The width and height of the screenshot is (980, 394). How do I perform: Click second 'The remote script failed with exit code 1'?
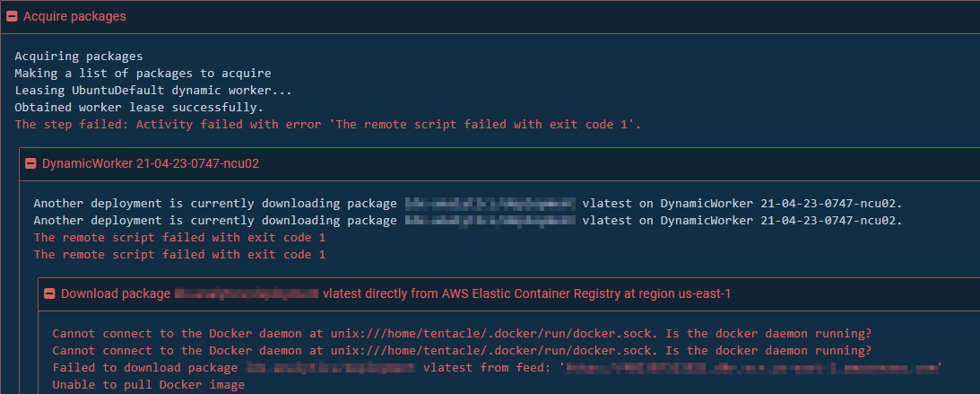point(179,255)
